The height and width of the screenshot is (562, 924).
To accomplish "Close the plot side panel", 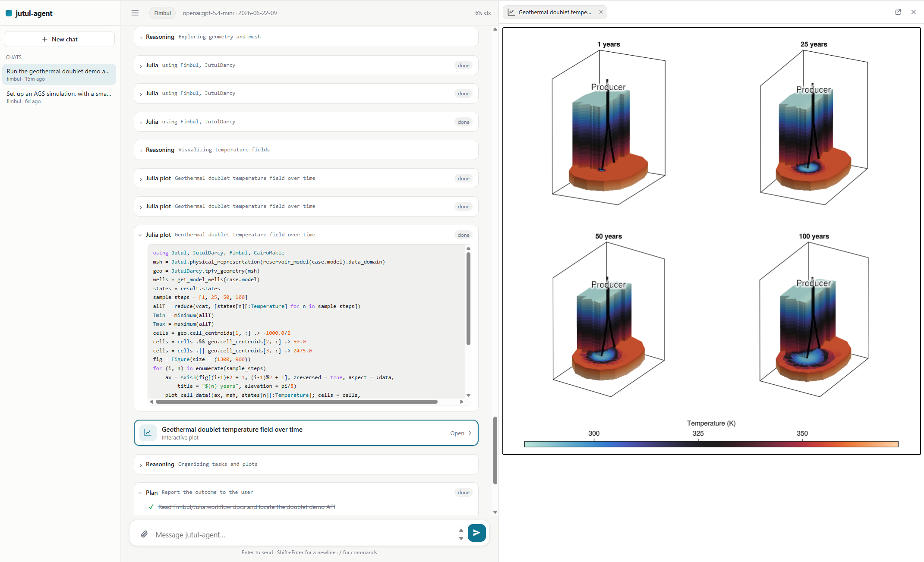I will [914, 12].
